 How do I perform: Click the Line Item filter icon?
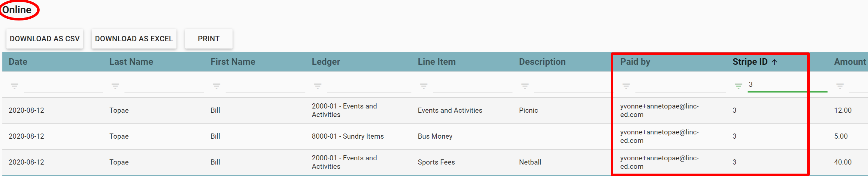click(x=423, y=86)
